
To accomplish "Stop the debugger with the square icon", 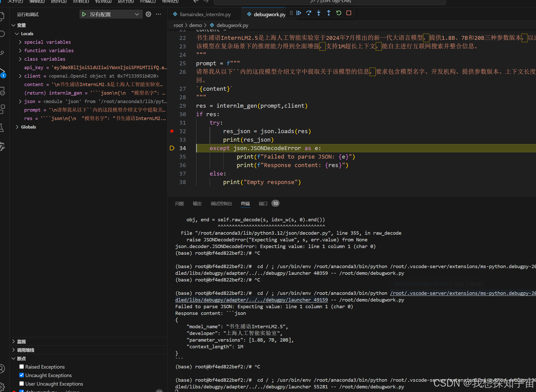I will 349,13.
